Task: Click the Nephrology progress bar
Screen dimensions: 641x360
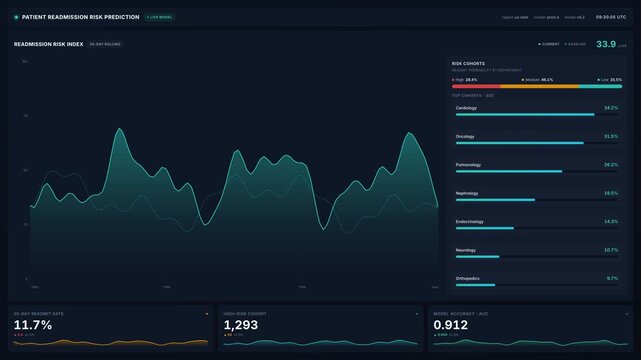Action: [x=537, y=200]
